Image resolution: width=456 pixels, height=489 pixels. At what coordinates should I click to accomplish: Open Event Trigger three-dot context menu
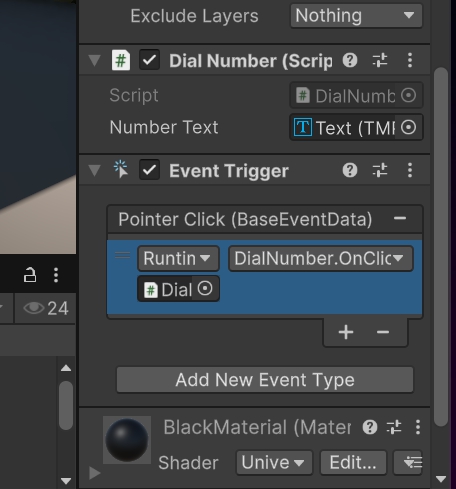pos(410,170)
